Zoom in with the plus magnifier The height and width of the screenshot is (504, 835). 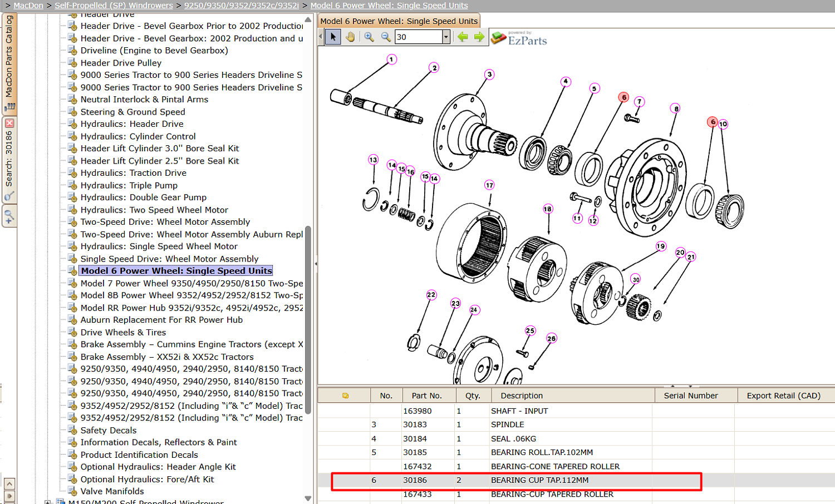(369, 37)
